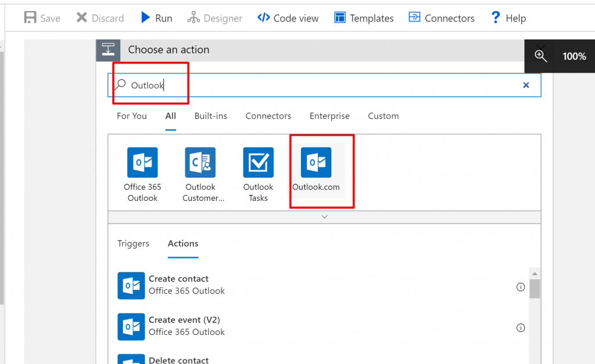The height and width of the screenshot is (364, 595).
Task: Click the scroll up arrow in actions list
Action: (x=535, y=274)
